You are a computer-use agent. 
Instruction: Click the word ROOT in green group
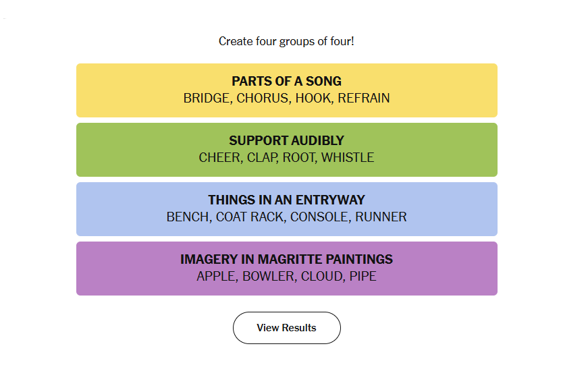(299, 157)
